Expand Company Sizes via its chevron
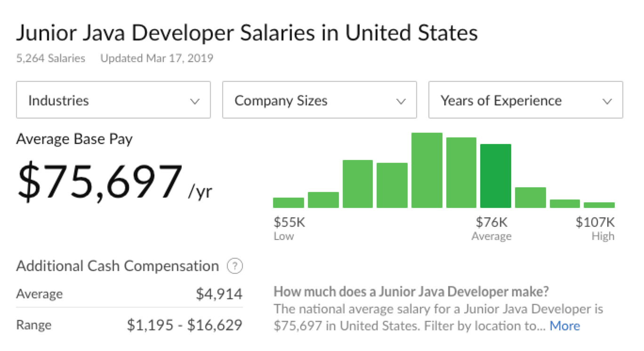 [x=402, y=100]
